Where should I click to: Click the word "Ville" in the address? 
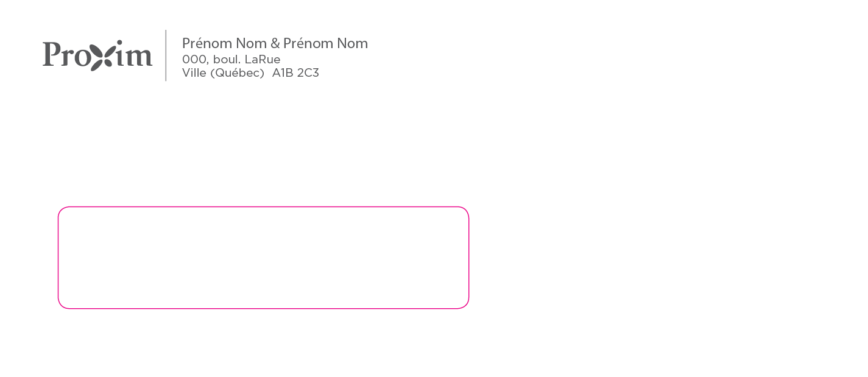pyautogui.click(x=193, y=73)
